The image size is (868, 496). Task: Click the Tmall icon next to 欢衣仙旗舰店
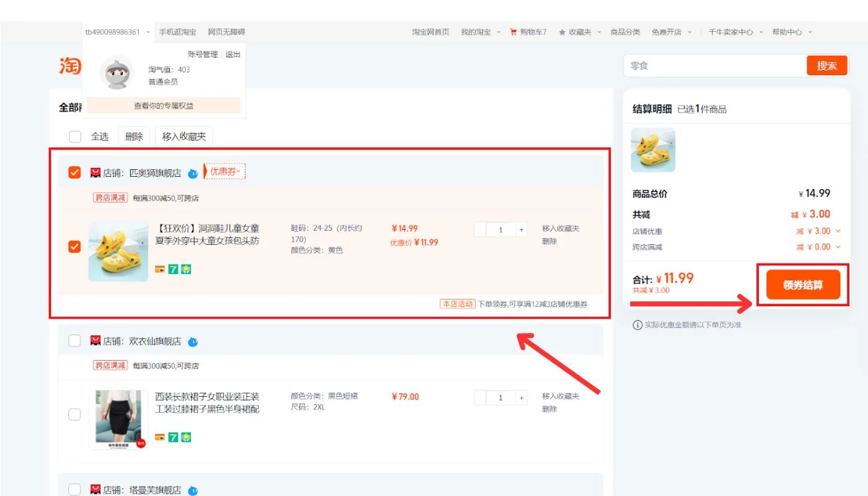click(95, 340)
